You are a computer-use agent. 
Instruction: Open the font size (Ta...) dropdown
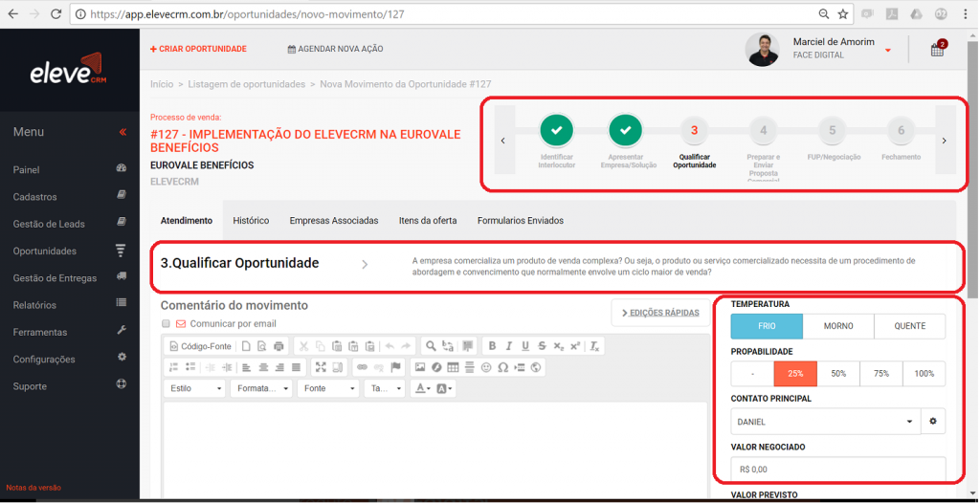pos(385,388)
